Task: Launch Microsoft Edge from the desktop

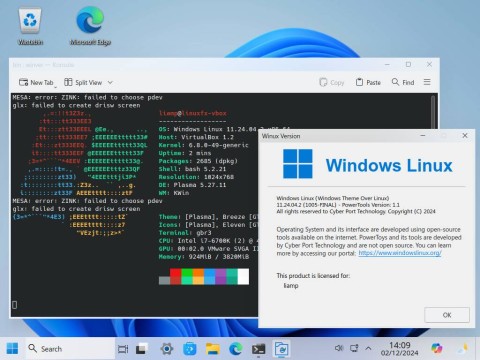Action: click(x=90, y=26)
